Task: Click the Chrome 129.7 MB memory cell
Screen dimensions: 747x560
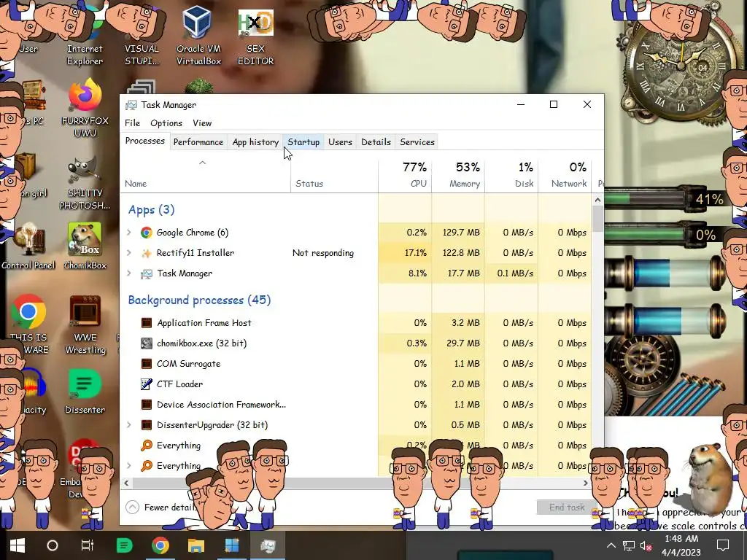Action: pyautogui.click(x=458, y=233)
